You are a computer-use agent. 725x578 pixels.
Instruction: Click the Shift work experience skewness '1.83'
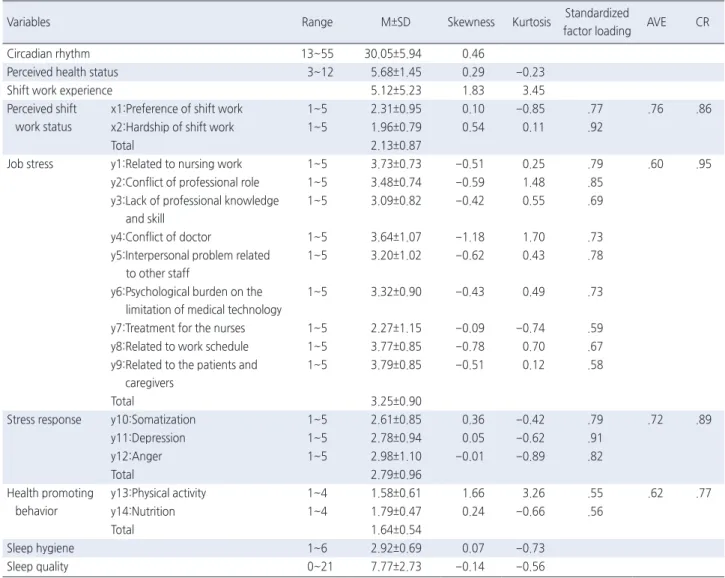(x=473, y=90)
